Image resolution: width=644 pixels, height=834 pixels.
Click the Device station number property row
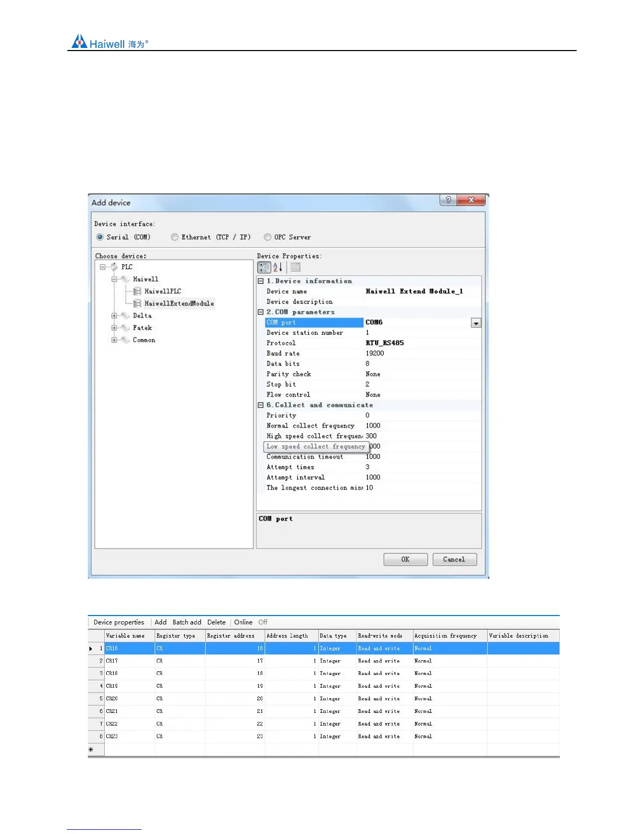[373, 333]
